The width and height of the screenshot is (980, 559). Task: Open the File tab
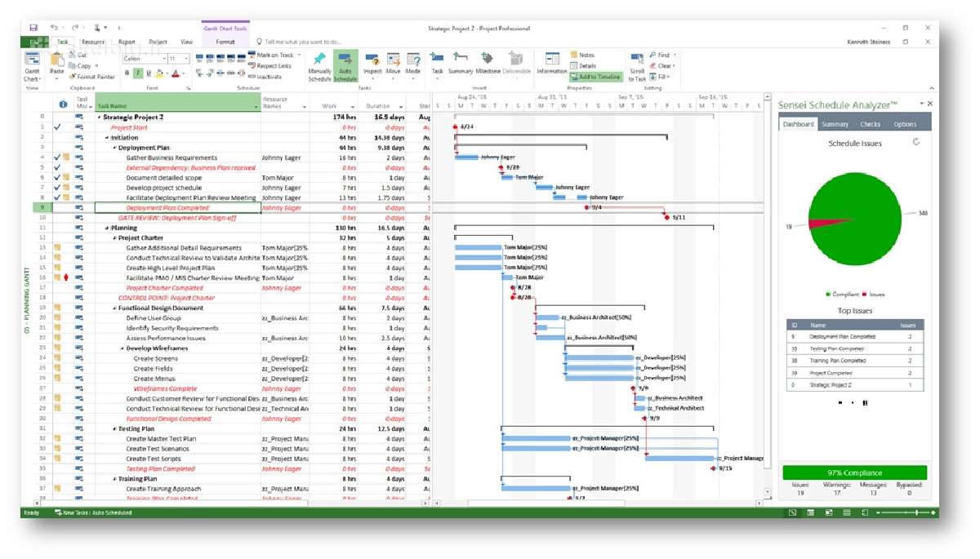coord(34,42)
